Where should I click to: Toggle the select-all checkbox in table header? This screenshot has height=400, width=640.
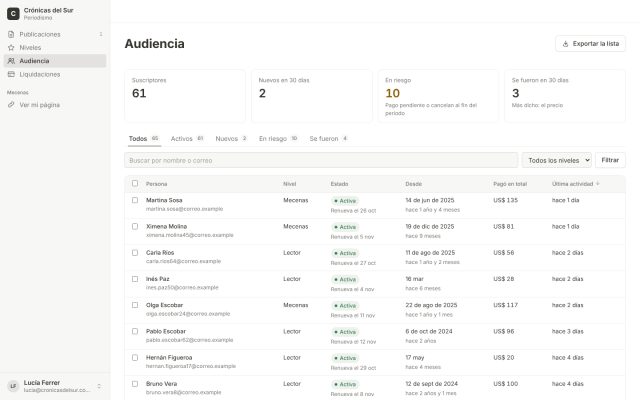135,184
